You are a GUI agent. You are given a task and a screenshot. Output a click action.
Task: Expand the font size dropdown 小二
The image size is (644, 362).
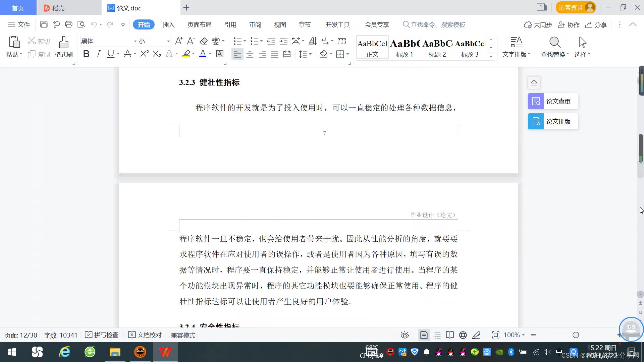[x=168, y=41]
